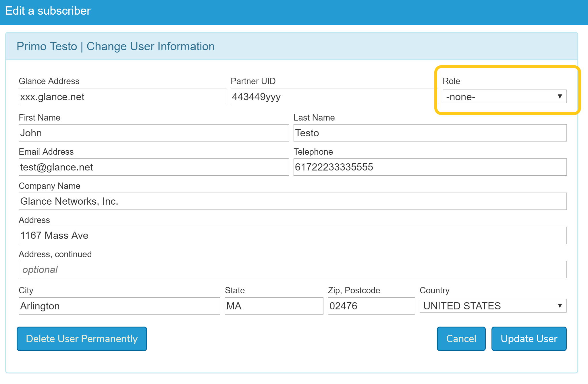The height and width of the screenshot is (384, 588).
Task: Click Delete User Permanently button
Action: 82,339
